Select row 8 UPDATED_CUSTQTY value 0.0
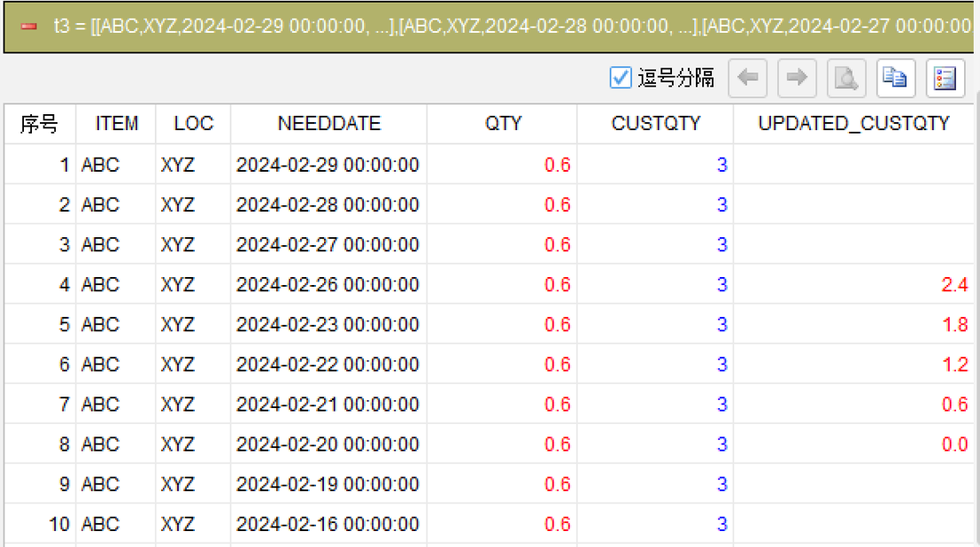This screenshot has height=547, width=980. point(954,444)
